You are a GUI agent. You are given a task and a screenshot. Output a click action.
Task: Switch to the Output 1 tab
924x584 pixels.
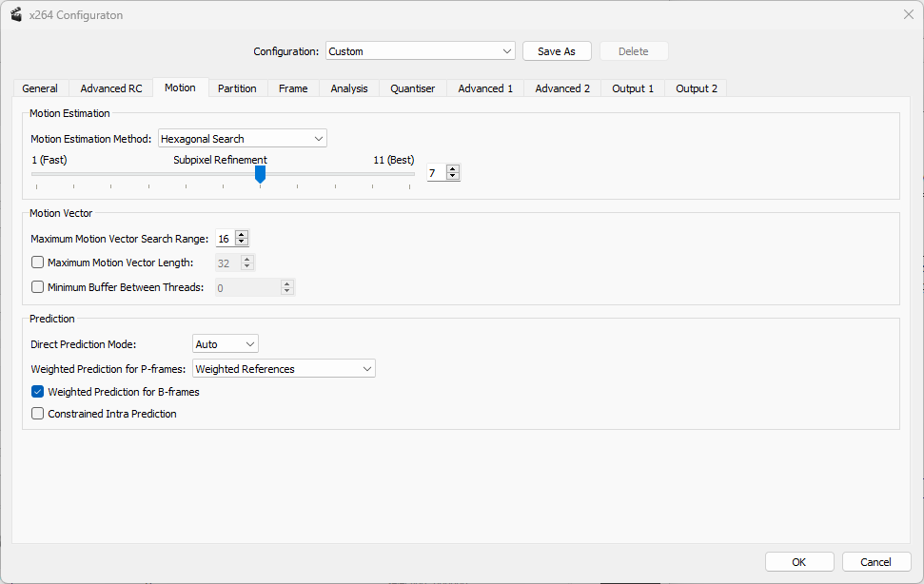point(633,88)
